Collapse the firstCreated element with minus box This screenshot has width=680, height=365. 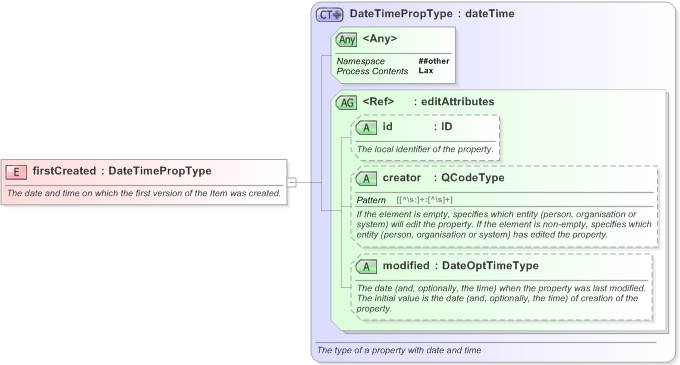pos(292,182)
